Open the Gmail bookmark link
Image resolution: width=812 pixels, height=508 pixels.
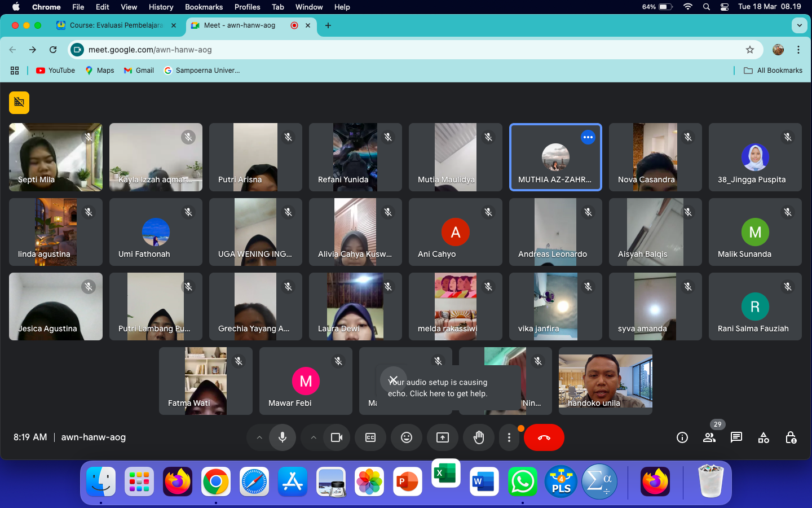click(x=139, y=71)
